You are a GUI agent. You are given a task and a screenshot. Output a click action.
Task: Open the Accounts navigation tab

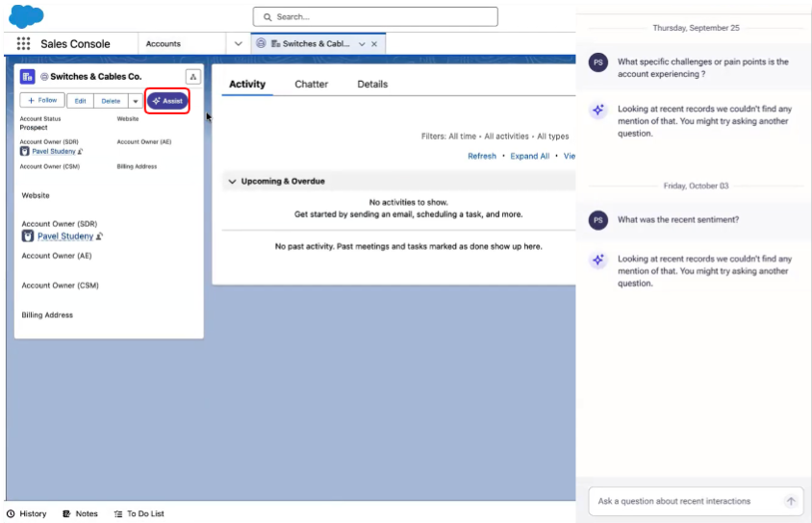(164, 44)
